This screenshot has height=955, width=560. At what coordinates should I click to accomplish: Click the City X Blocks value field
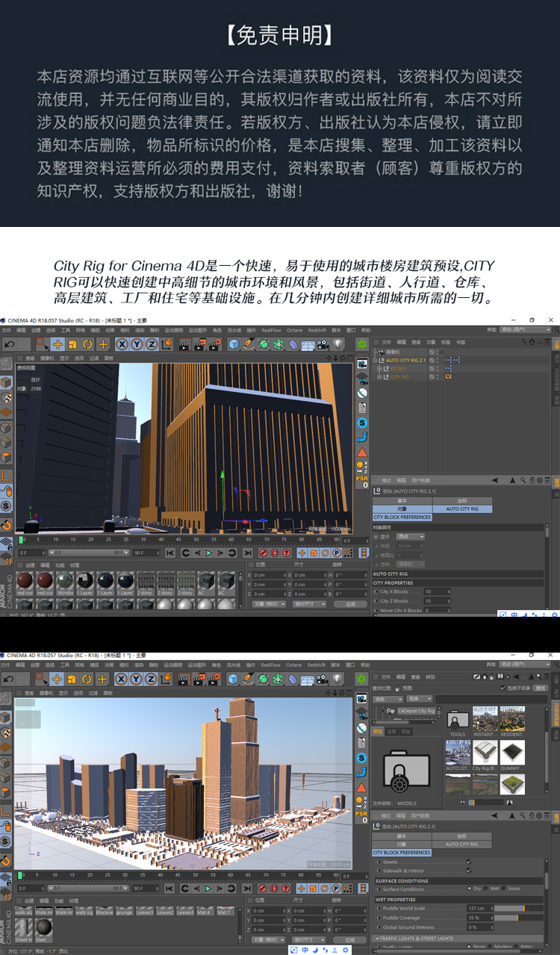coord(437,591)
